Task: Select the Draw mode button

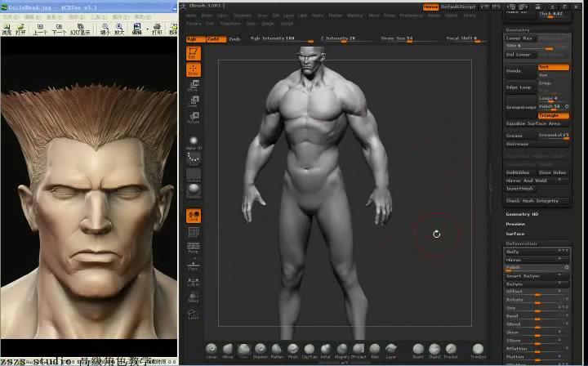Action: pos(194,69)
